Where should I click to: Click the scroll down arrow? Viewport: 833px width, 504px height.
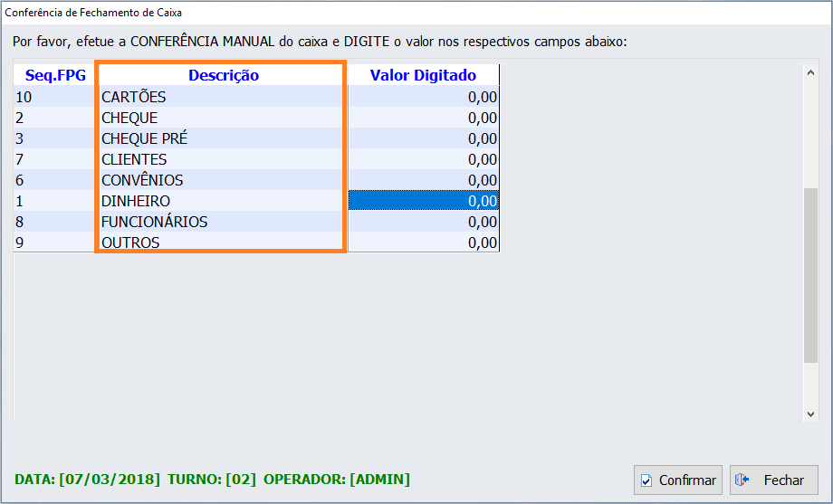point(810,413)
